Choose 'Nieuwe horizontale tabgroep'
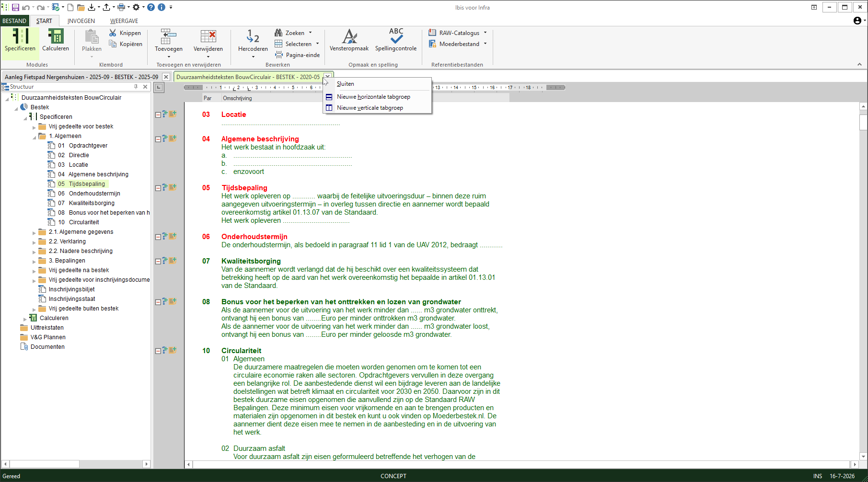Viewport: 868px width, 482px height. click(x=378, y=97)
